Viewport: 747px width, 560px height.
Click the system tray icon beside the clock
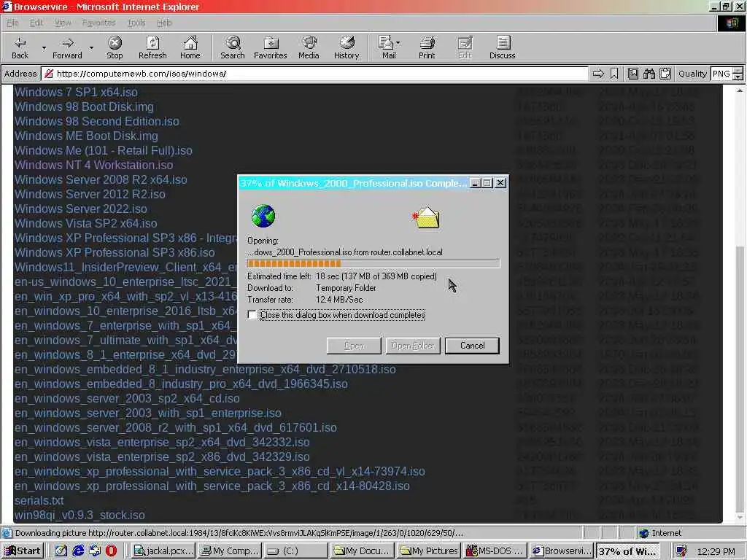(x=681, y=551)
